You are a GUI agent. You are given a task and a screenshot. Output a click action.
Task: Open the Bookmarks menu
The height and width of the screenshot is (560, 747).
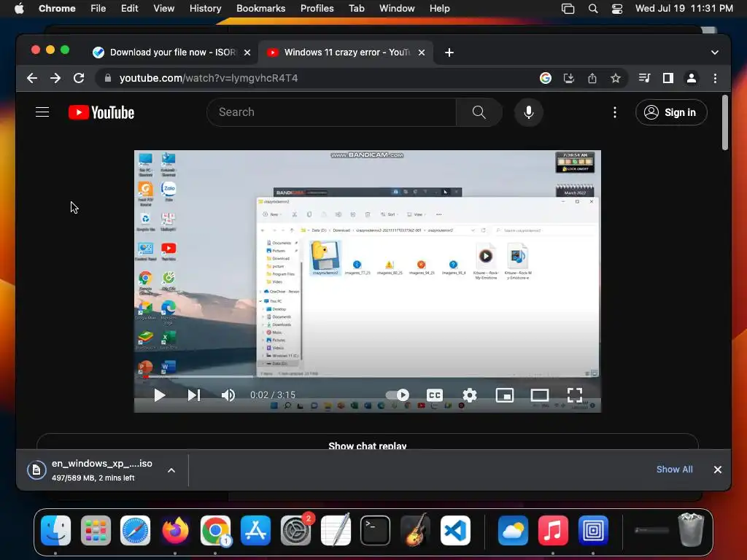click(x=260, y=8)
